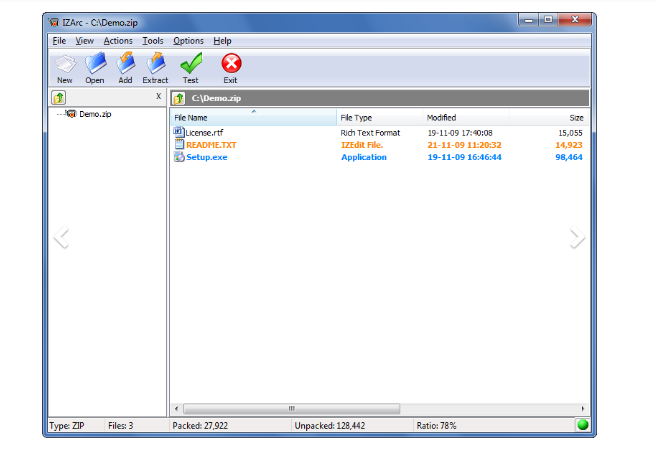Select the README.TXT file name
The image size is (657, 461).
point(211,145)
